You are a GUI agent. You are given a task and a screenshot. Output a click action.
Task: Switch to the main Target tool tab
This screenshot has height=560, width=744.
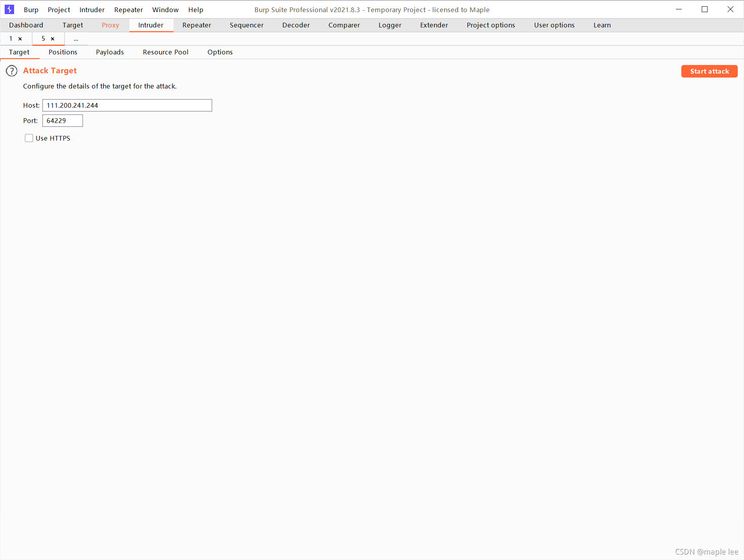click(x=73, y=25)
